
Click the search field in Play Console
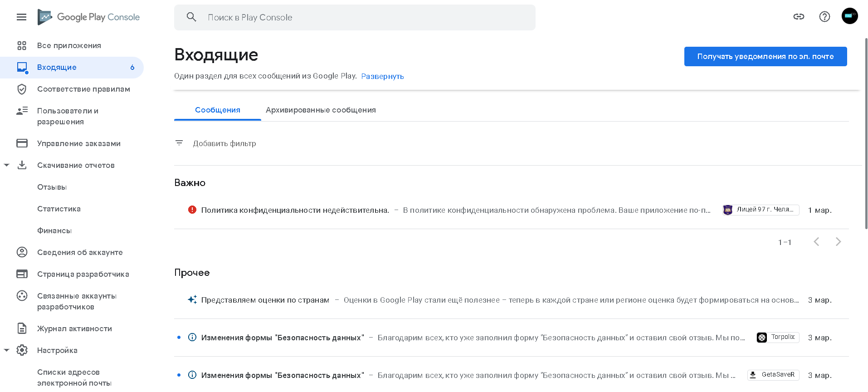[x=355, y=17]
